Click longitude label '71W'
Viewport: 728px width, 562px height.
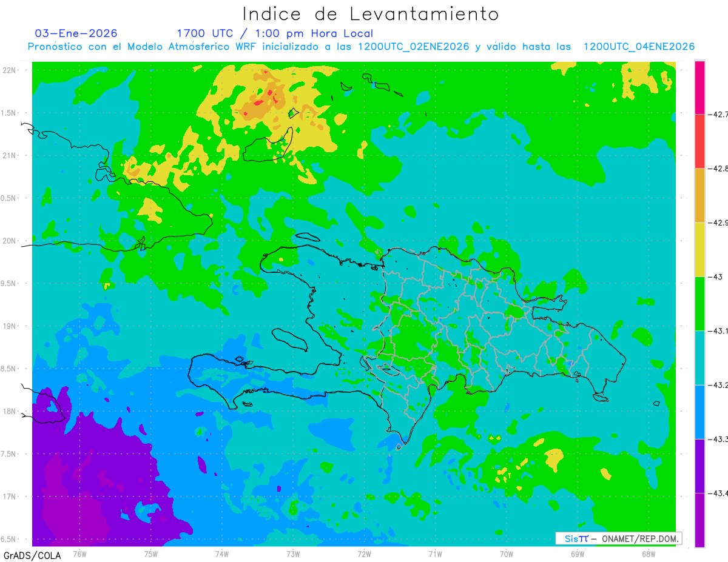435,553
